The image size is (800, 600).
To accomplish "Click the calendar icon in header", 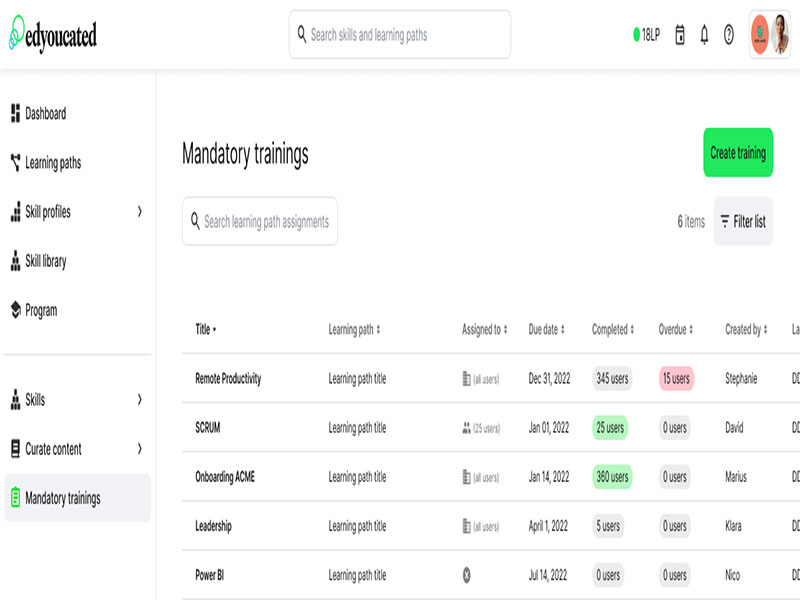I will tap(680, 35).
